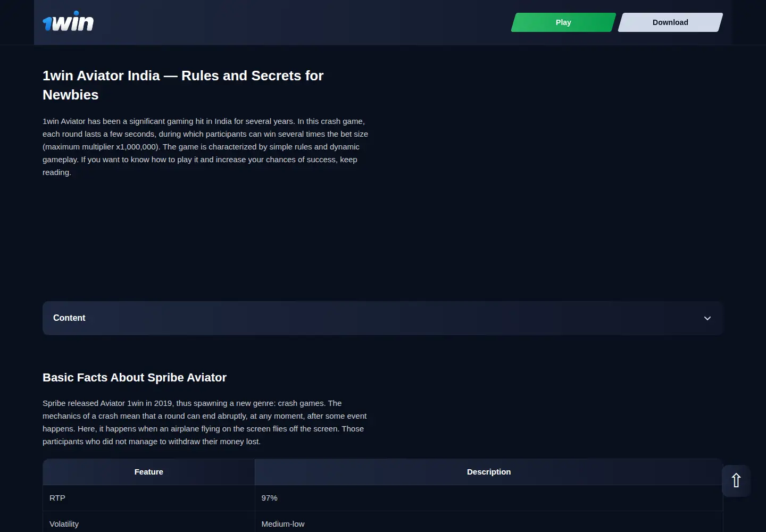Viewport: 766px width, 532px height.
Task: Select the Feature column header
Action: tap(149, 472)
